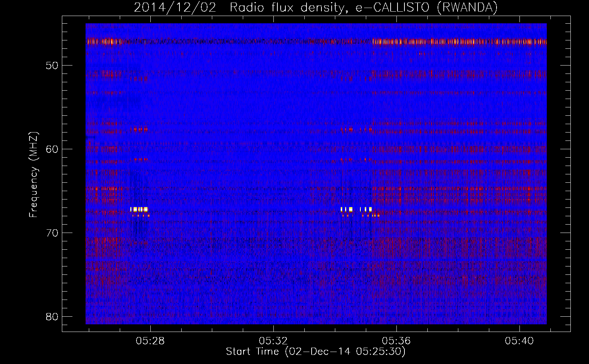Click the bright yellow burst near 05:27:30
The height and width of the screenshot is (364, 589).
(x=139, y=209)
